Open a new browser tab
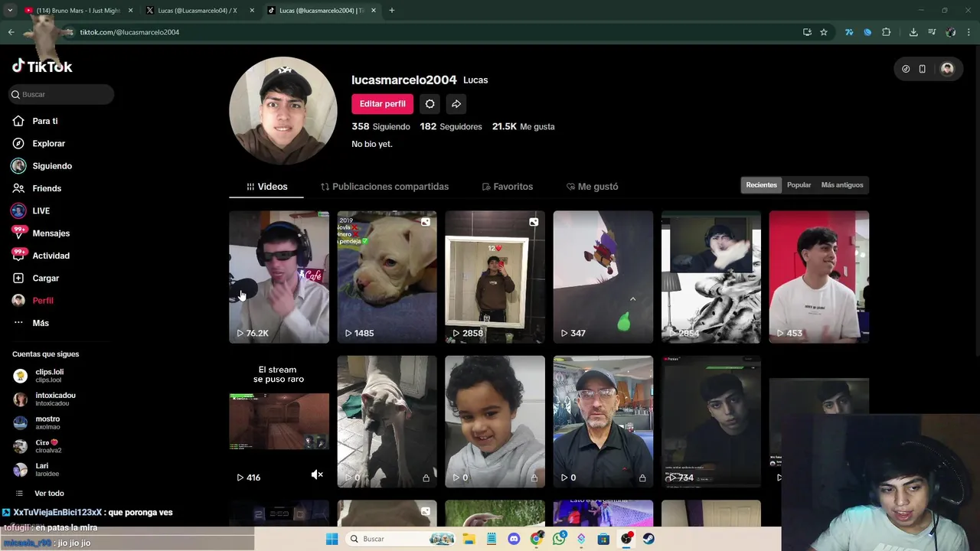This screenshot has width=980, height=551. [391, 11]
